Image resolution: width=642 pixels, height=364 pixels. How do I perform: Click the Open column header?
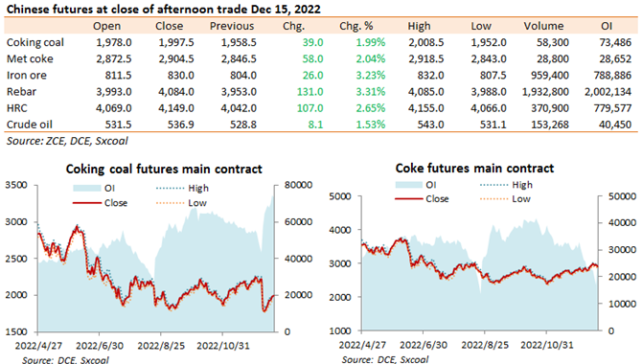pyautogui.click(x=107, y=26)
